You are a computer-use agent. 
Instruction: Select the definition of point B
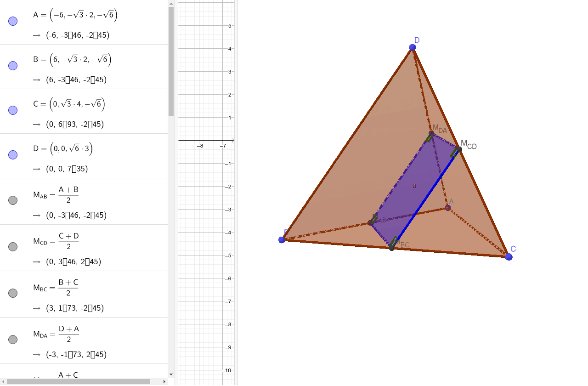tap(72, 60)
